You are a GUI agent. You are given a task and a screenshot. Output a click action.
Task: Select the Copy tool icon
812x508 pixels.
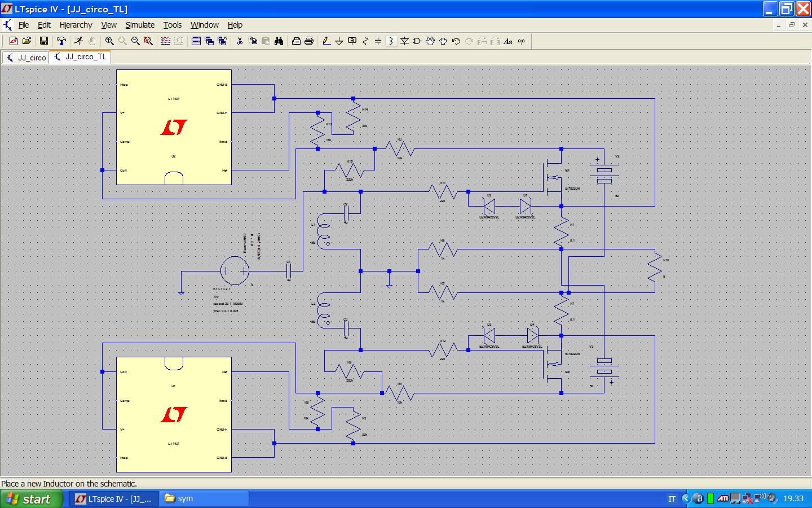click(x=253, y=41)
